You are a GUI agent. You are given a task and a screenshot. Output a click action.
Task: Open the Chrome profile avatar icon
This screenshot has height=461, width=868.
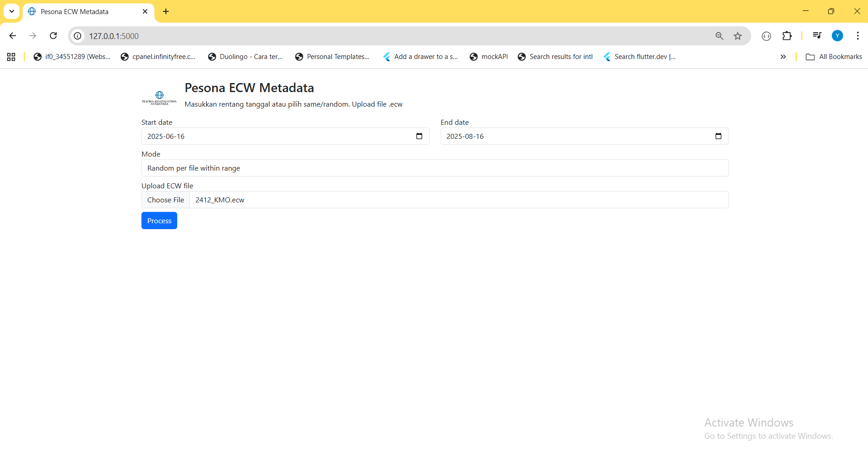pos(837,36)
